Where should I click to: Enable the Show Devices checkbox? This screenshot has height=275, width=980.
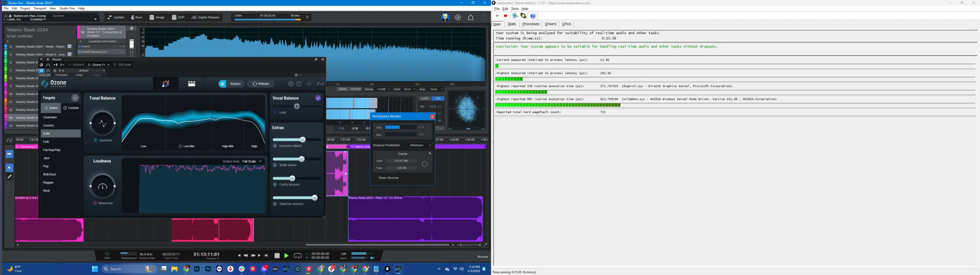click(375, 178)
